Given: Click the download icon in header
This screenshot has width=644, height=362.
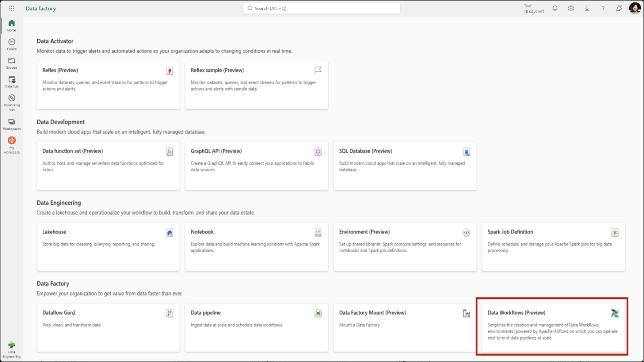Looking at the screenshot, I should tap(587, 8).
